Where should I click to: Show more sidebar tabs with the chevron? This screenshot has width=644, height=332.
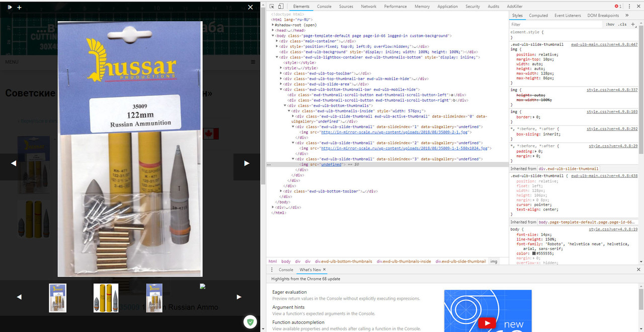[x=627, y=16]
